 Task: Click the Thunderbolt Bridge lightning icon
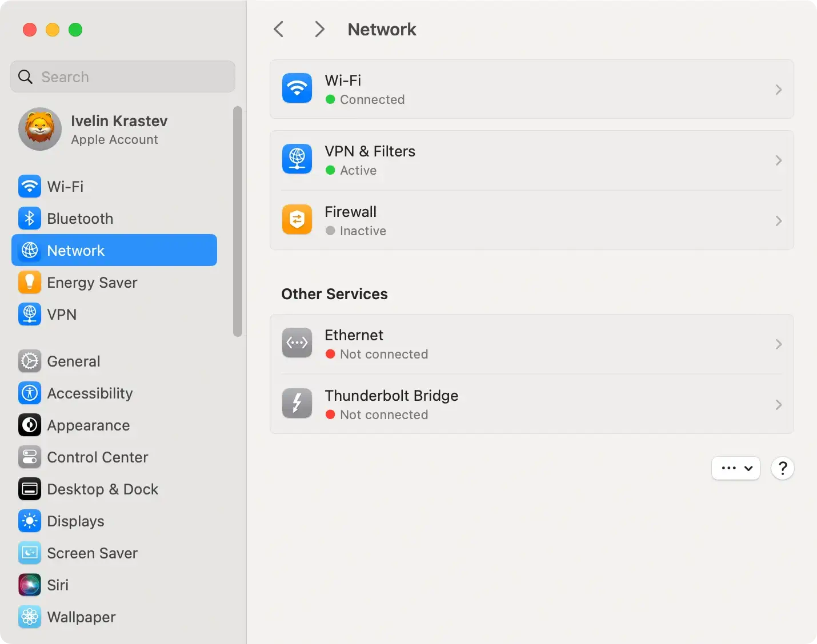point(297,404)
